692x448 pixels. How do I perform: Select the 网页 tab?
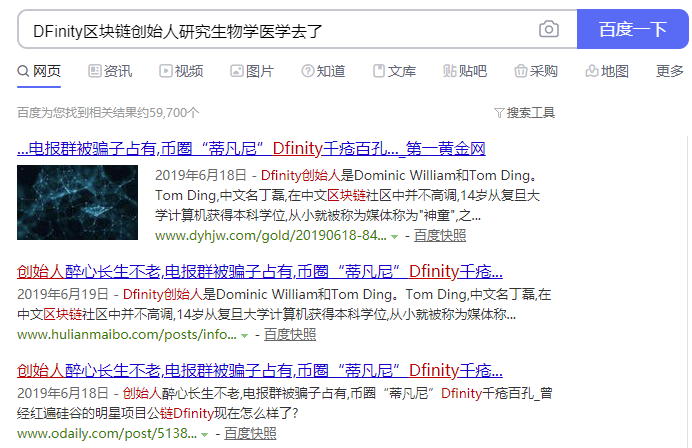[39, 71]
